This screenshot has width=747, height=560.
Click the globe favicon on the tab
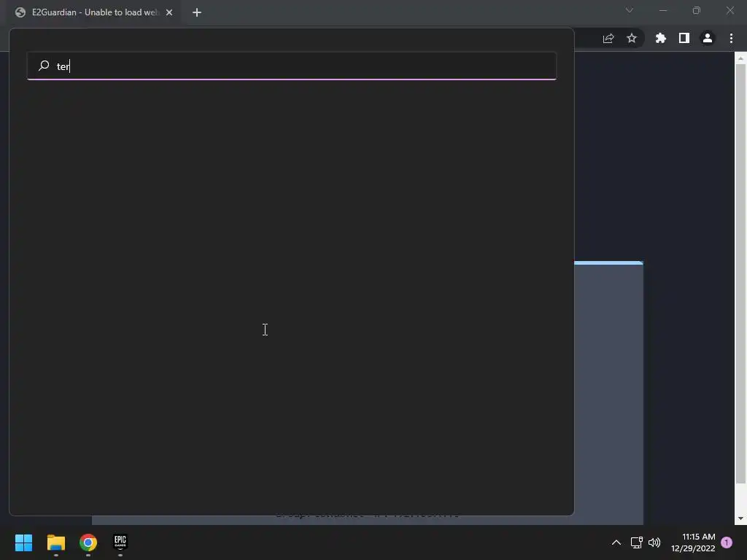pos(20,12)
